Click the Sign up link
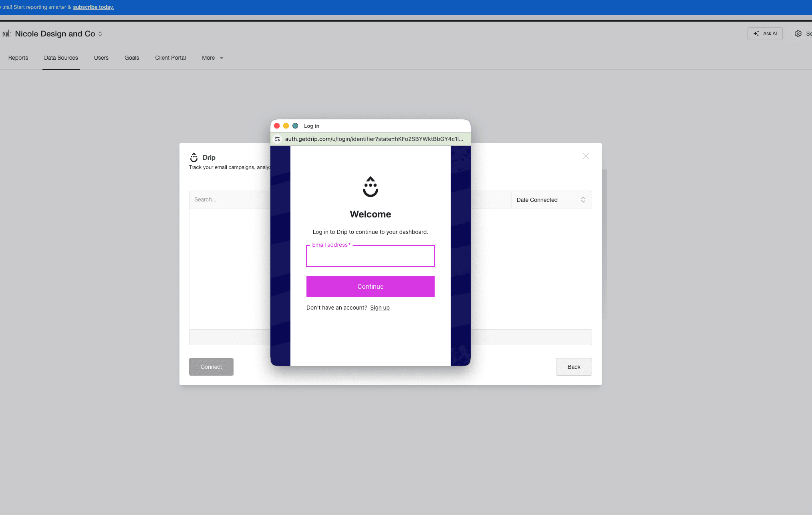The height and width of the screenshot is (515, 812). coord(380,308)
